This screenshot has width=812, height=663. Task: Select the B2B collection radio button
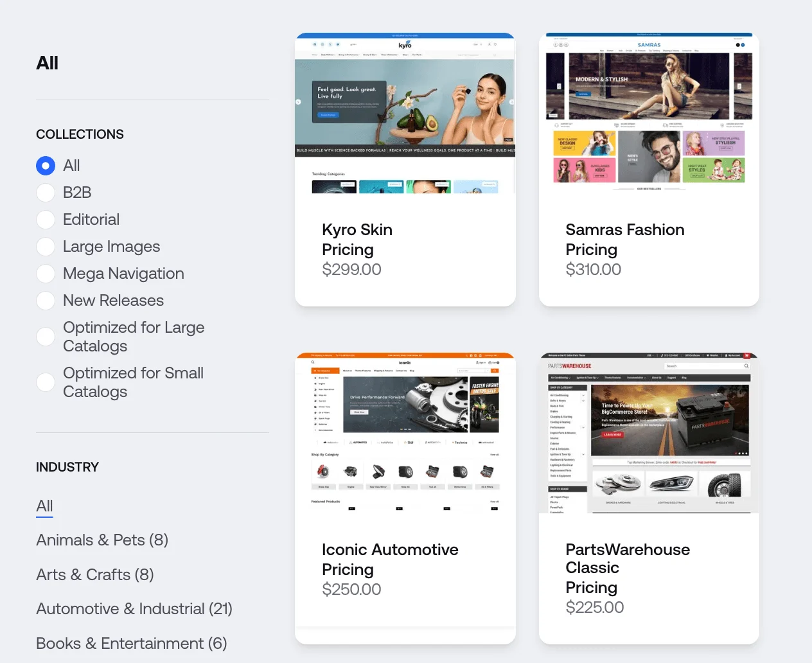(46, 193)
